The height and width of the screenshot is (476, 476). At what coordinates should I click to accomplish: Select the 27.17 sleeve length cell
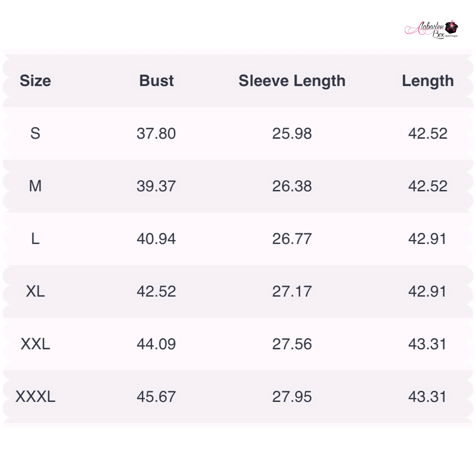(x=292, y=291)
